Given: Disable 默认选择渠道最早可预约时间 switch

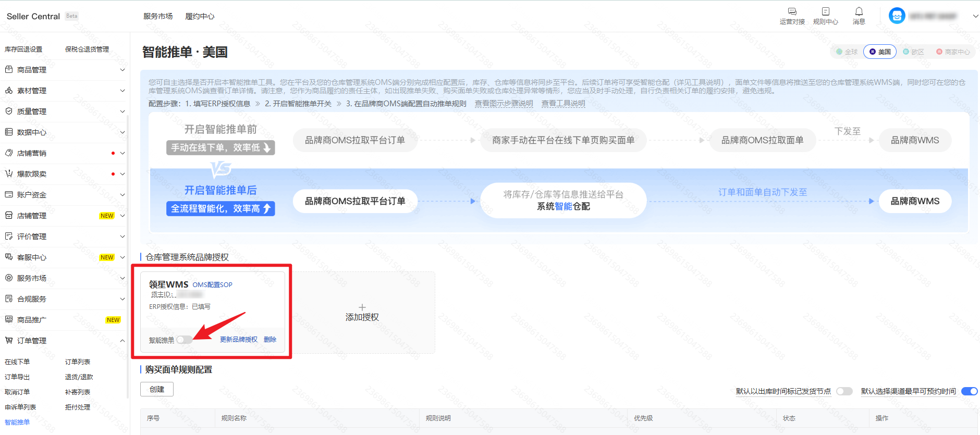Looking at the screenshot, I should click(970, 391).
